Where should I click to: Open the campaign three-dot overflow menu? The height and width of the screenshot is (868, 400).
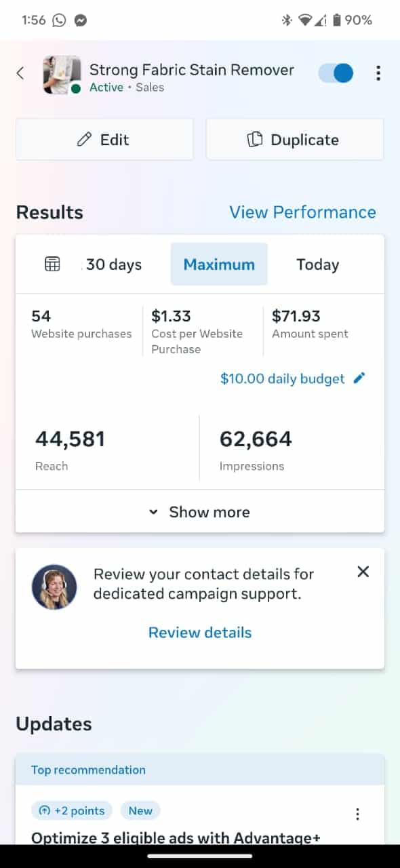point(378,73)
